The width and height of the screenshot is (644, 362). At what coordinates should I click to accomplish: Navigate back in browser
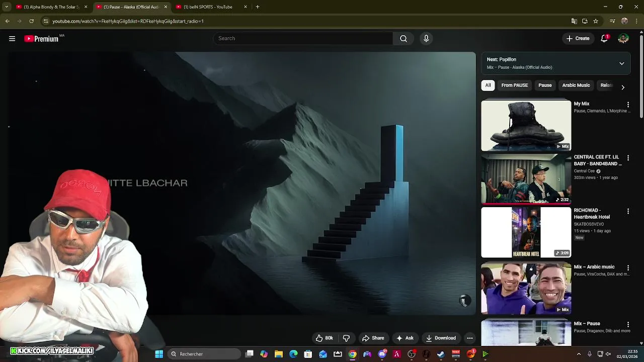[x=7, y=21]
